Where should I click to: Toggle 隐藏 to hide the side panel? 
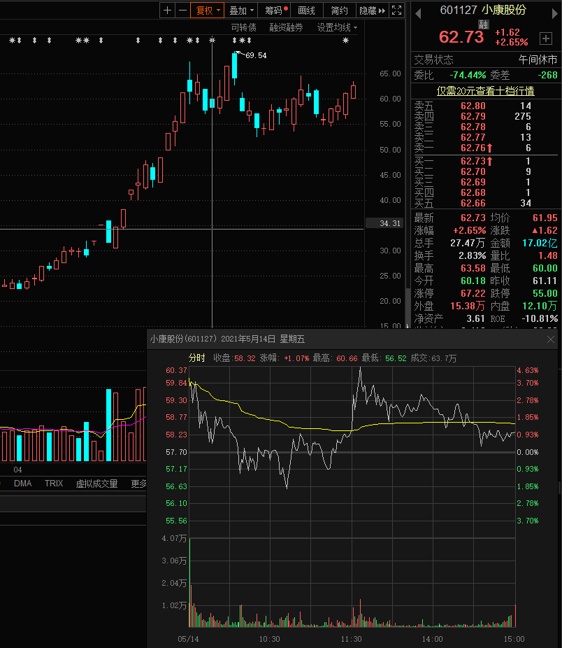click(x=372, y=10)
